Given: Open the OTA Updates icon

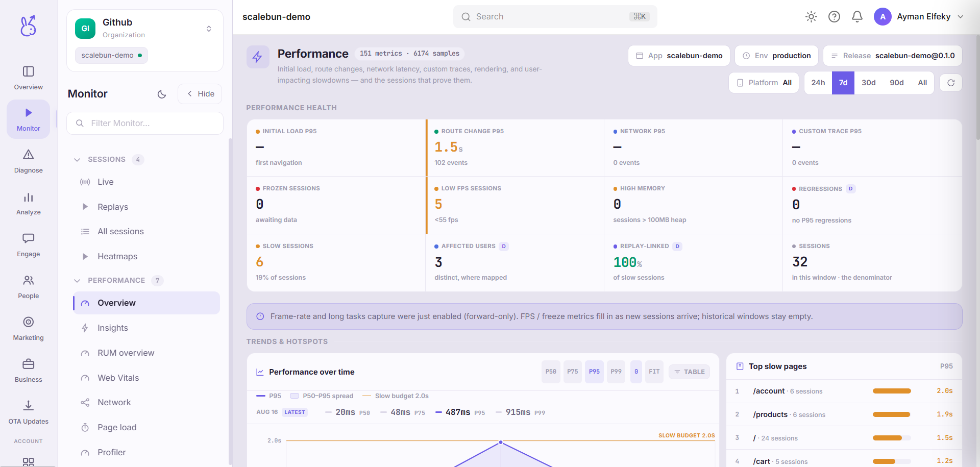Looking at the screenshot, I should [29, 412].
